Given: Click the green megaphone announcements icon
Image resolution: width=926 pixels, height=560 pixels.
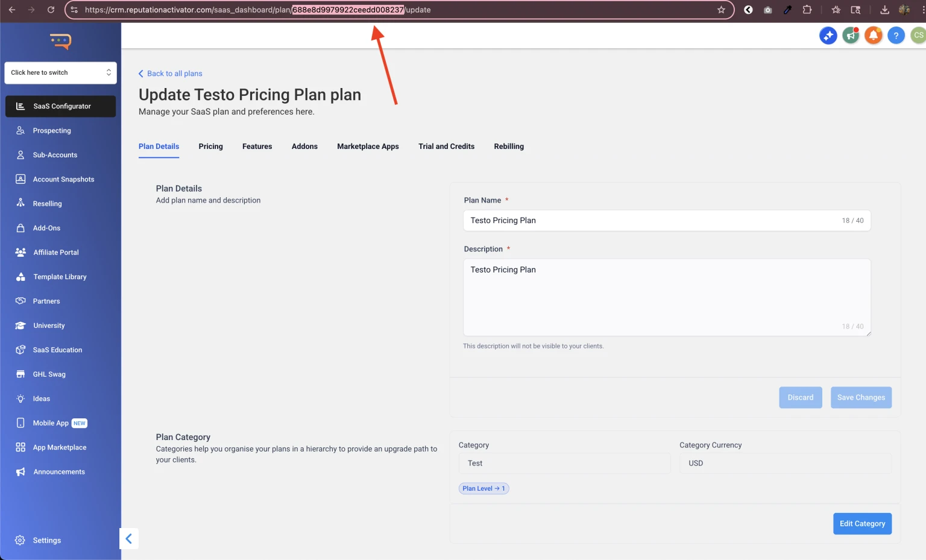Looking at the screenshot, I should (851, 36).
